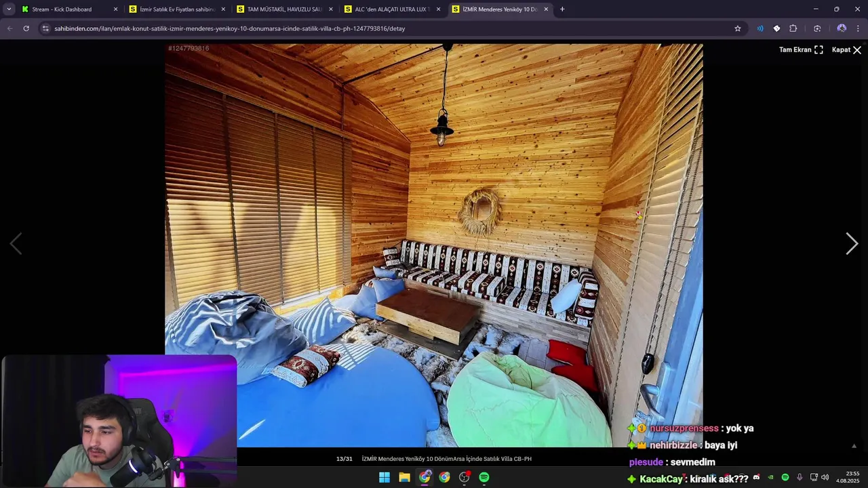868x488 pixels.
Task: Open the Extensions puzzle menu
Action: pyautogui.click(x=793, y=28)
